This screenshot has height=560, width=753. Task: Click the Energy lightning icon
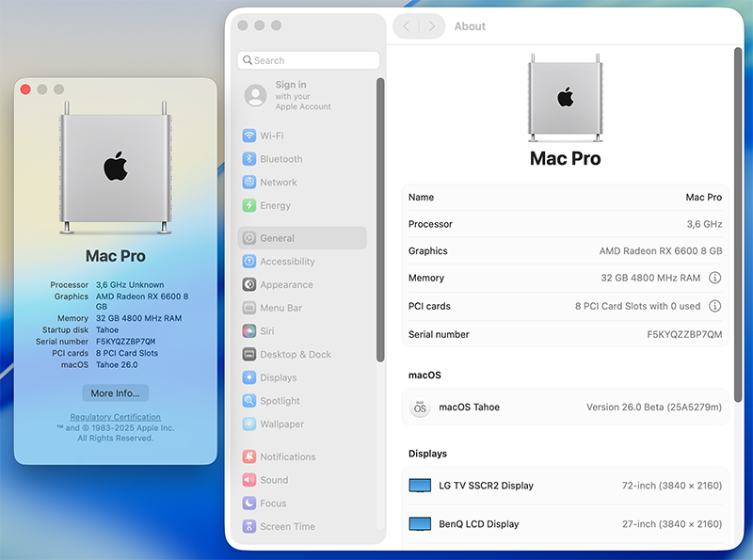point(248,205)
